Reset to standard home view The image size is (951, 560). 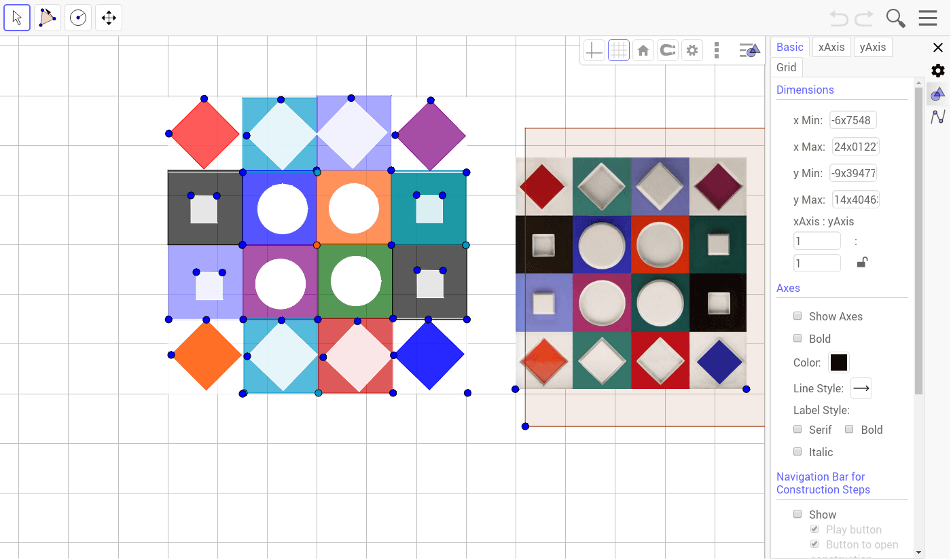click(x=643, y=50)
